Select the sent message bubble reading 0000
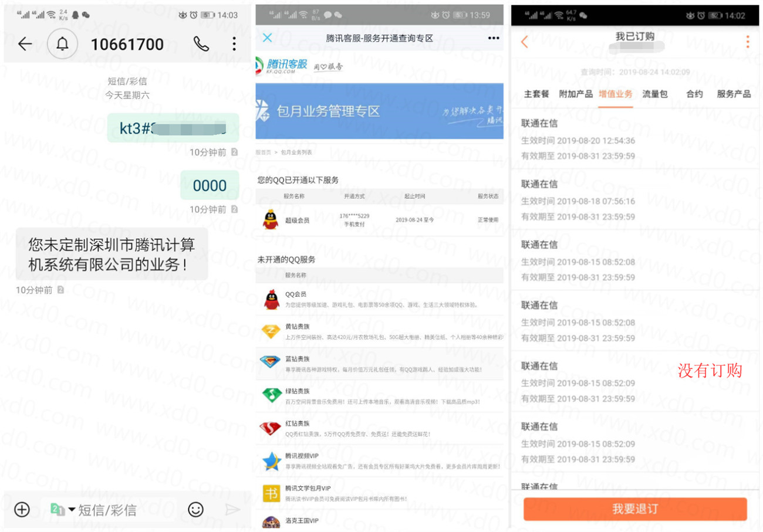The height and width of the screenshot is (532, 763). coord(210,185)
